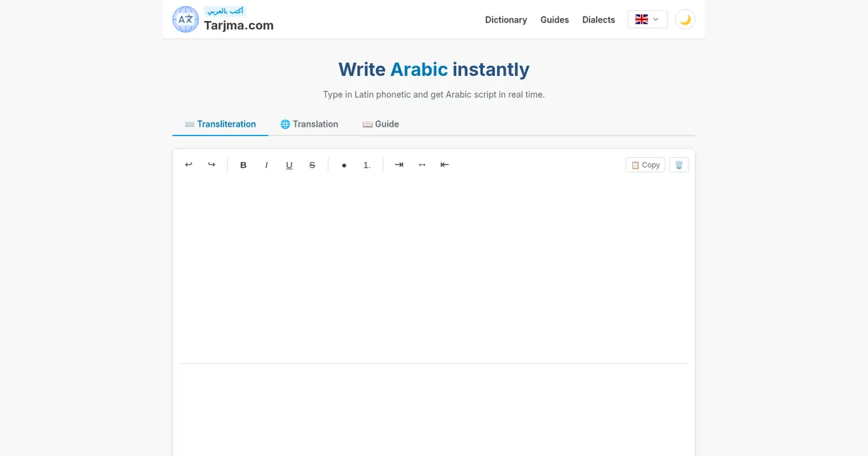Viewport: 868px width, 456px height.
Task: Open the Dictionary menu item
Action: [x=506, y=20]
